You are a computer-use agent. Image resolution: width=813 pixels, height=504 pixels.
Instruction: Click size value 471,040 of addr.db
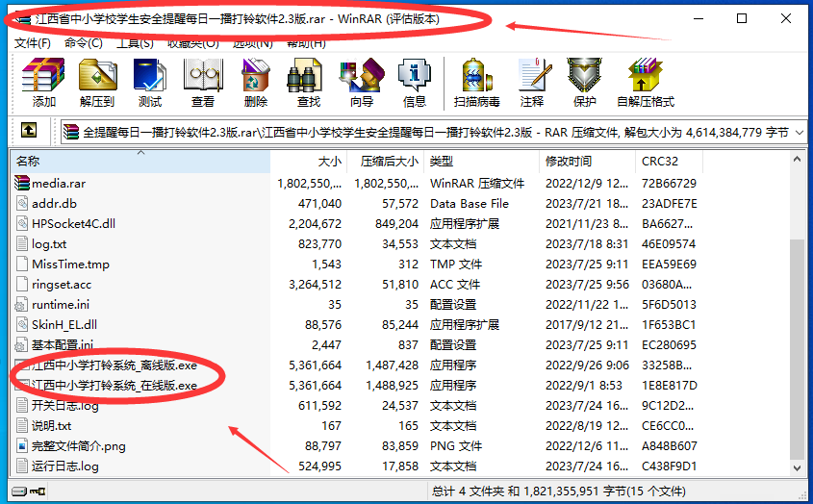click(x=319, y=203)
